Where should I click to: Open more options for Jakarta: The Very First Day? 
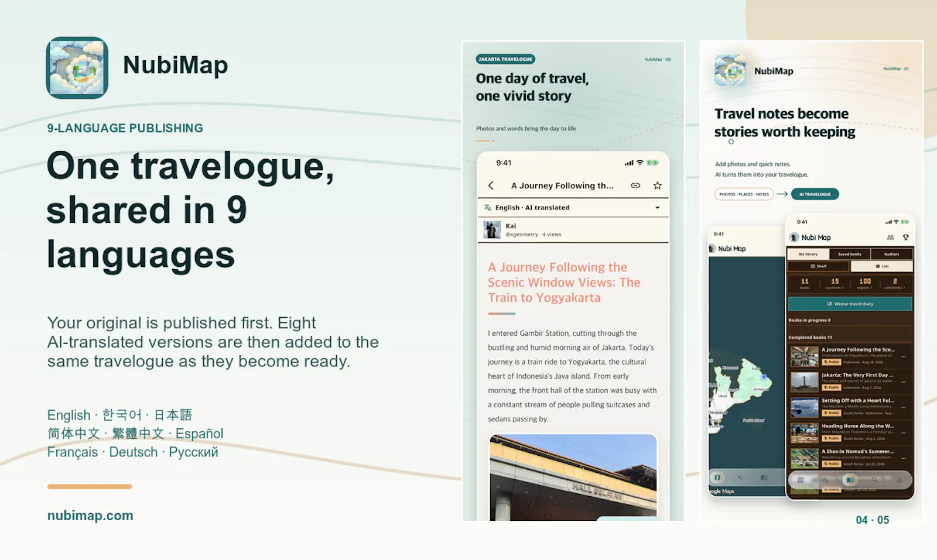point(904,382)
